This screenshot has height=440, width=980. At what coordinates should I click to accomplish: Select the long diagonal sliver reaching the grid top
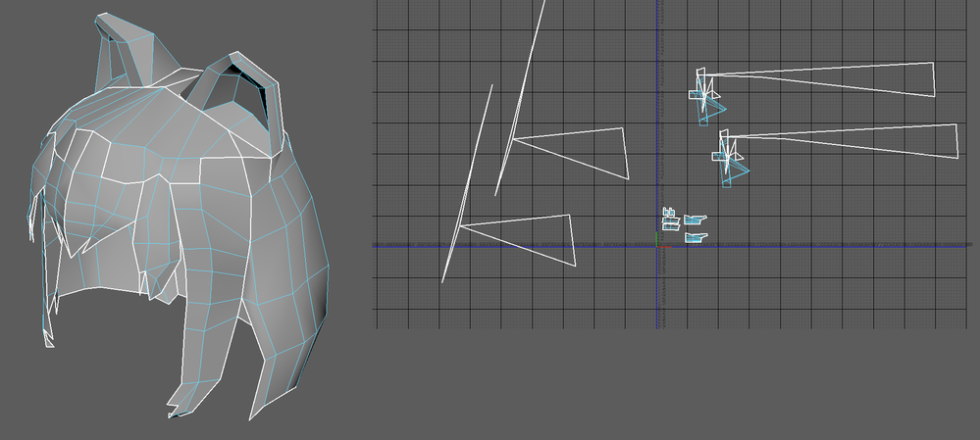520,98
